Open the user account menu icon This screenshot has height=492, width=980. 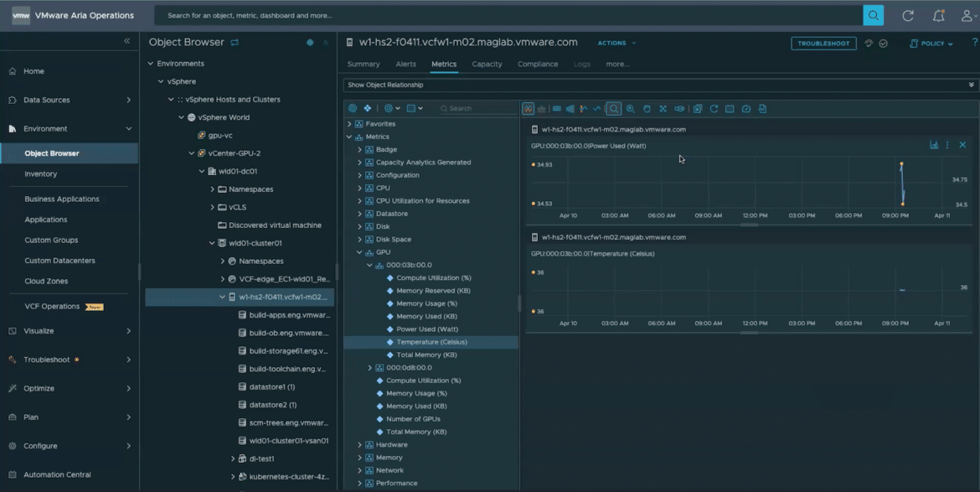(x=968, y=16)
